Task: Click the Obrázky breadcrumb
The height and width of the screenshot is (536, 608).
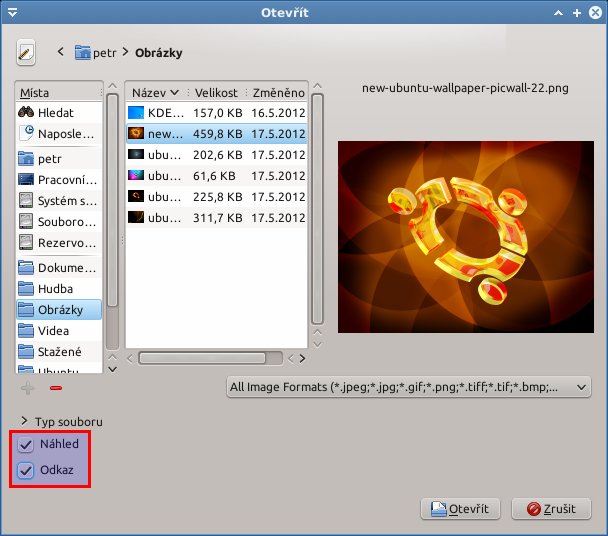Action: point(159,53)
